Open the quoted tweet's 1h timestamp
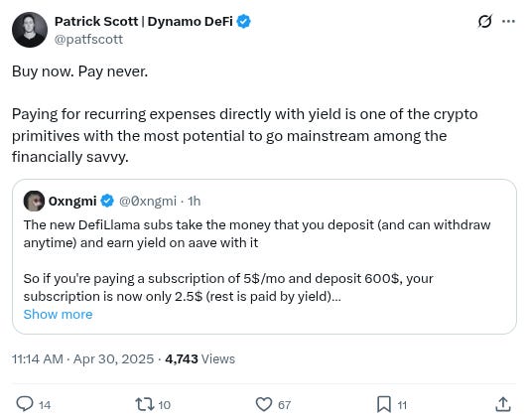Image resolution: width=528 pixels, height=420 pixels. (x=195, y=202)
